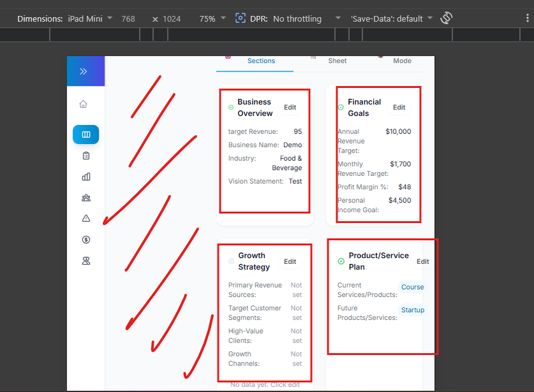
Task: Click the Current Services/Products label
Action: point(367,290)
